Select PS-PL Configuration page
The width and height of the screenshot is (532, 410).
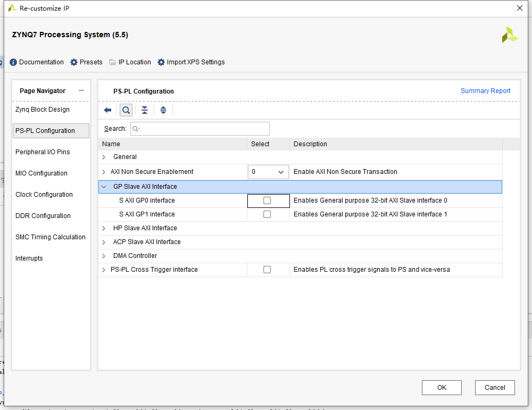click(x=51, y=131)
